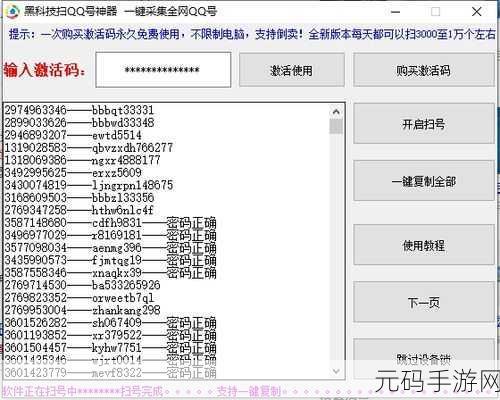Select row 3601504457——kyhw7751

tap(110, 348)
